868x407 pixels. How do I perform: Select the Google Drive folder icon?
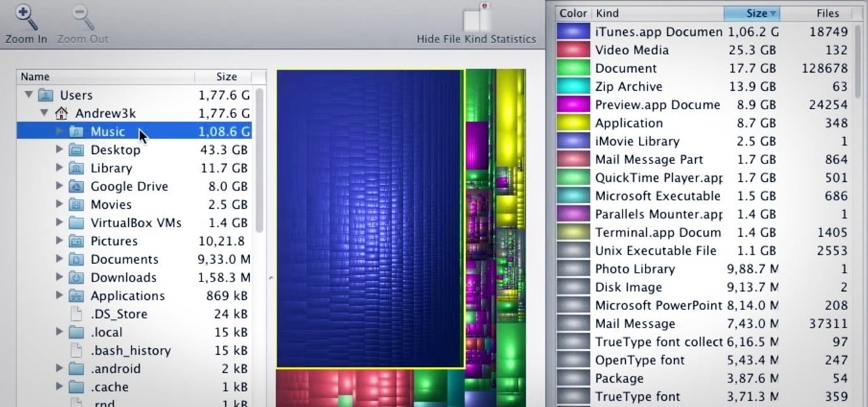click(77, 187)
